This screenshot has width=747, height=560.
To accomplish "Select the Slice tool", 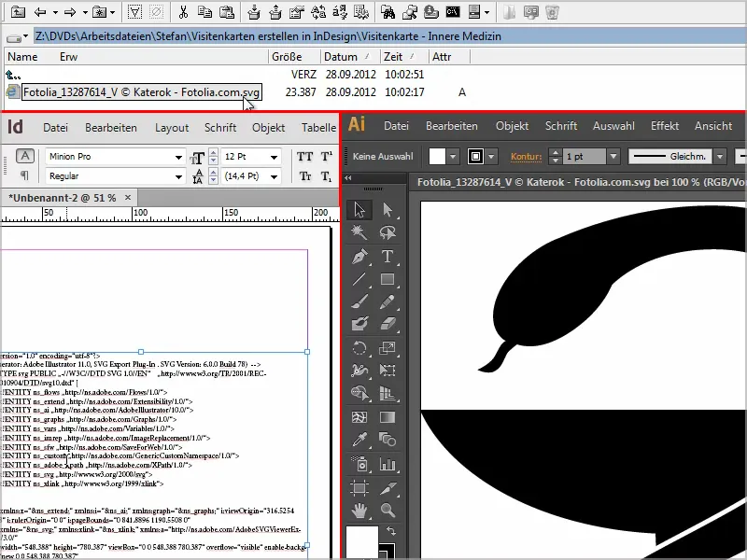I will coord(388,487).
